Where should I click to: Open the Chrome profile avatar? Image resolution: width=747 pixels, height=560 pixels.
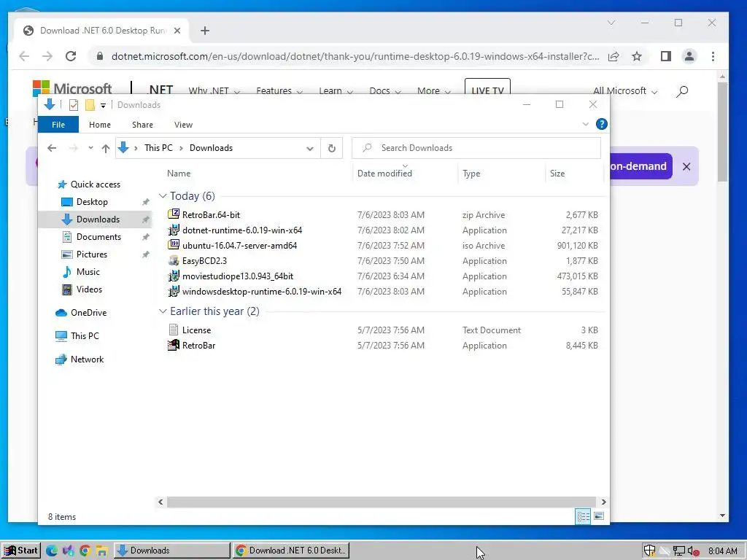pyautogui.click(x=689, y=56)
